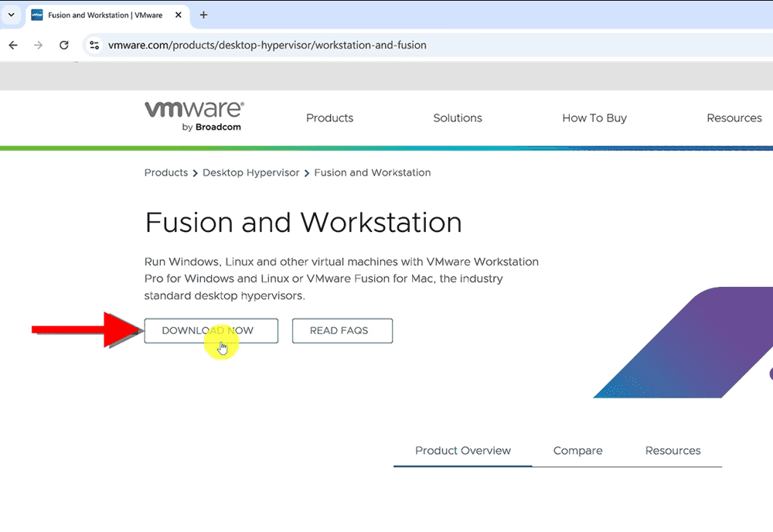The height and width of the screenshot is (532, 773).
Task: Click the Read FAQs button
Action: (x=342, y=331)
